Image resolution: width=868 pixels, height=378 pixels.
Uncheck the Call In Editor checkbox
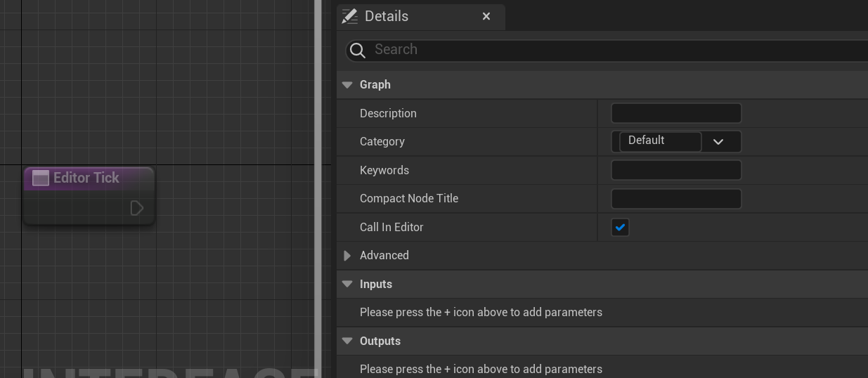[620, 228]
